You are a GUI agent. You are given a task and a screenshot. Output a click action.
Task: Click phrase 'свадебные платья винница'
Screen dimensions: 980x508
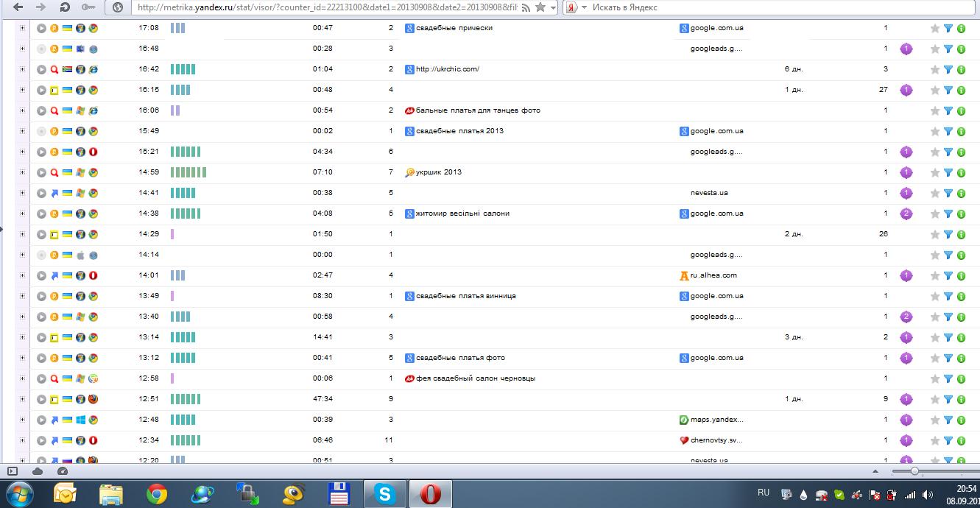click(466, 296)
